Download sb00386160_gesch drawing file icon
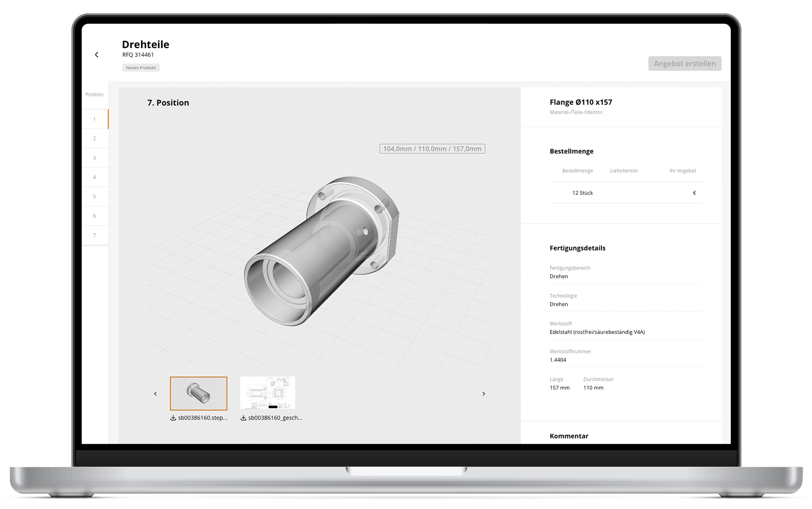812x509 pixels. [243, 418]
